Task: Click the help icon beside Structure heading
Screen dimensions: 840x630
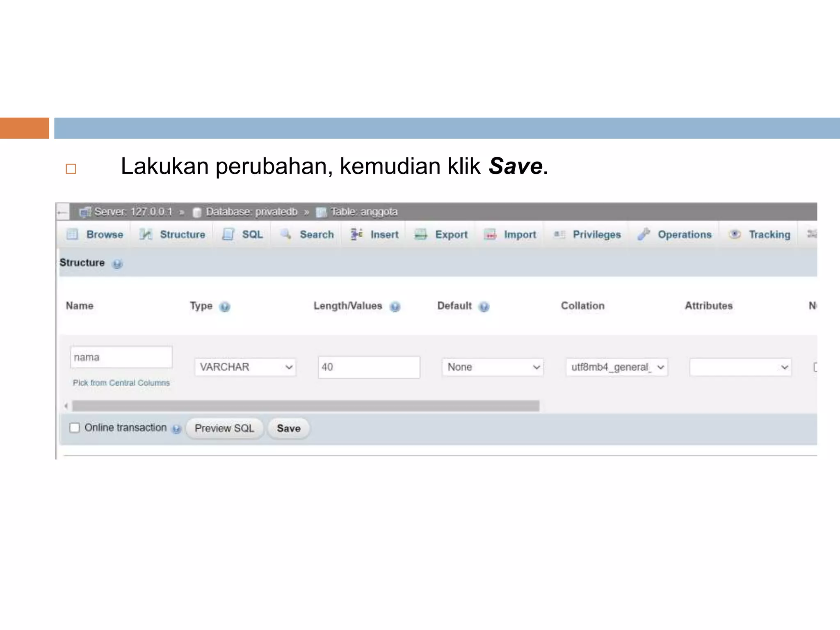Action: point(117,264)
